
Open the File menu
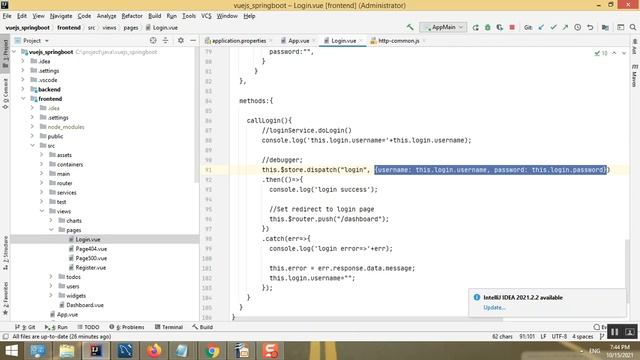coord(7,16)
